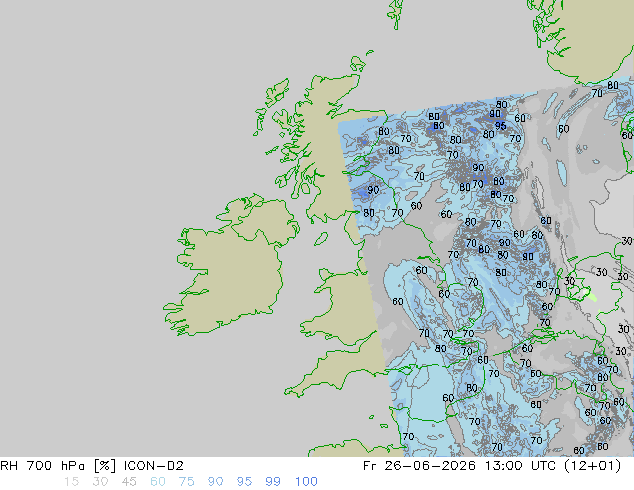This screenshot has width=634, height=490.
Task: Pick legend value 60 in the bottom scale
Action: pyautogui.click(x=158, y=482)
